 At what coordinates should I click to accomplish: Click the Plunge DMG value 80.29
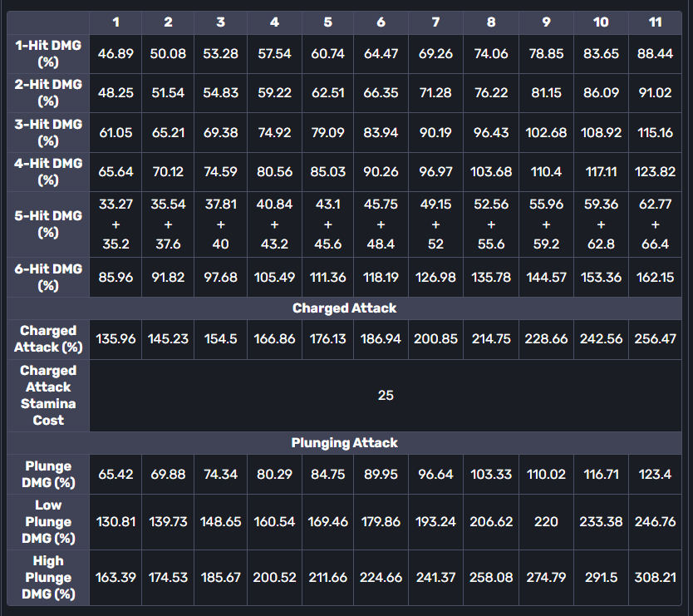(274, 474)
